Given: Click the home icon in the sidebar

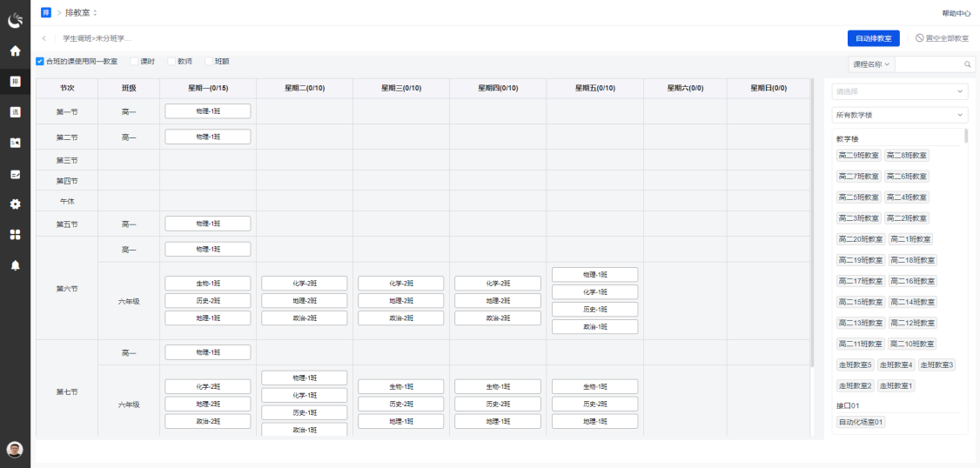Looking at the screenshot, I should [15, 50].
